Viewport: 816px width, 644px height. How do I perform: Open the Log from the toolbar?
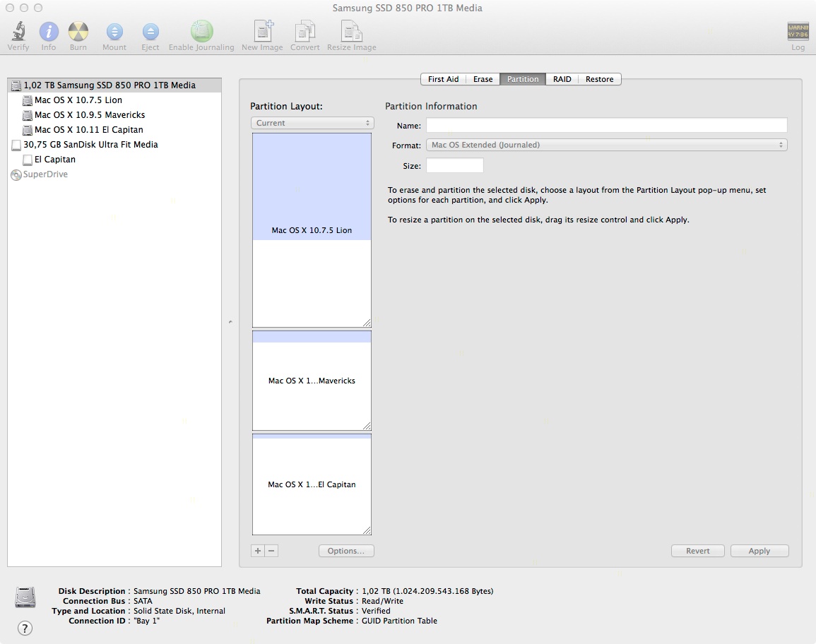click(x=798, y=31)
